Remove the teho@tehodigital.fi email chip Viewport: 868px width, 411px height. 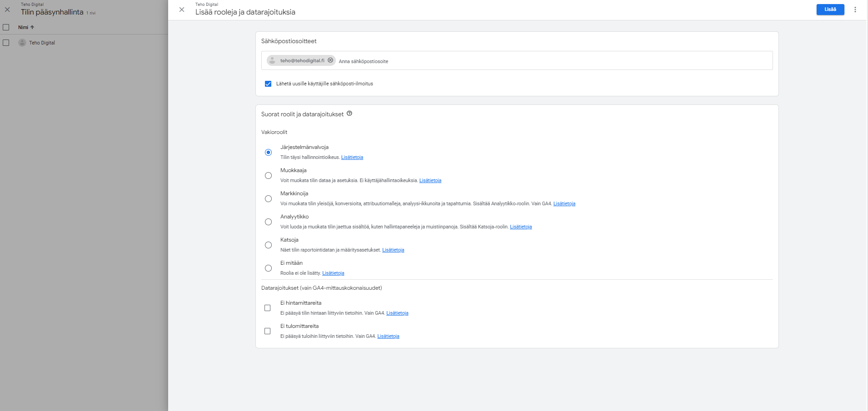[330, 60]
